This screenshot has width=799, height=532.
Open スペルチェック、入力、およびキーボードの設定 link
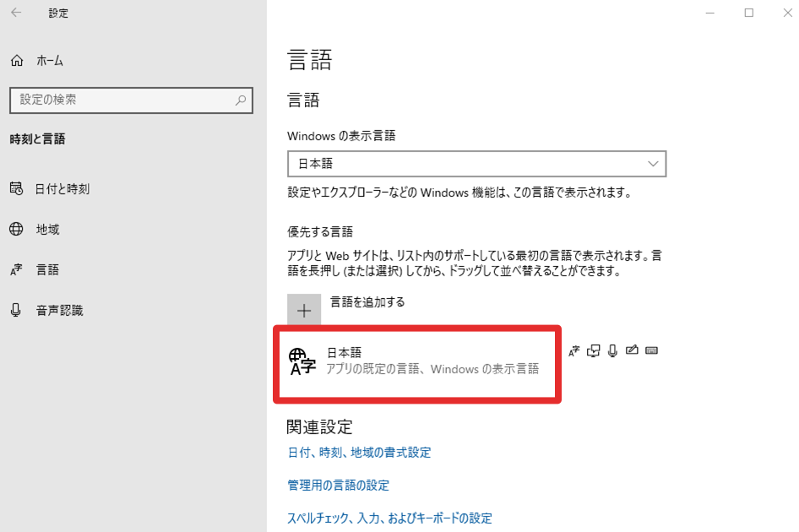pos(390,518)
